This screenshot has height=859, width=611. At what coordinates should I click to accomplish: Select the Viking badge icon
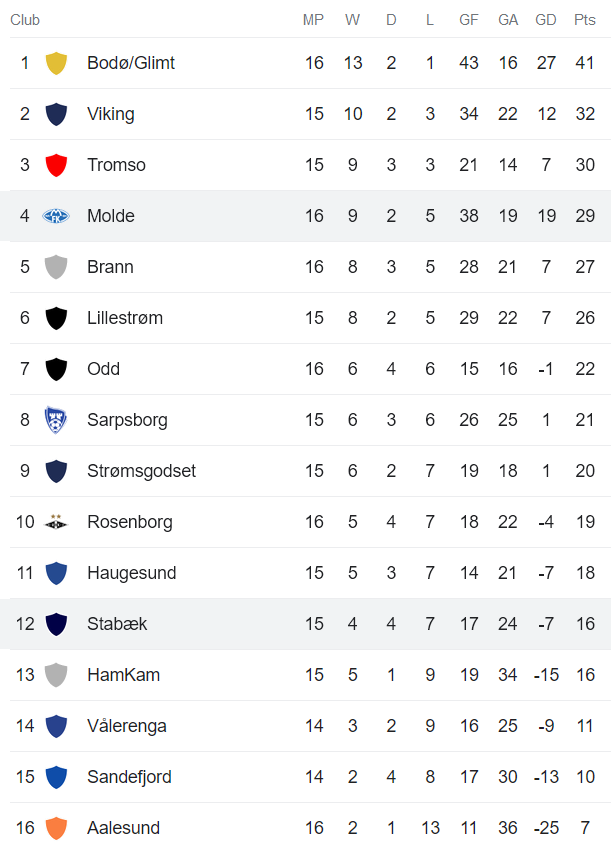pos(59,113)
